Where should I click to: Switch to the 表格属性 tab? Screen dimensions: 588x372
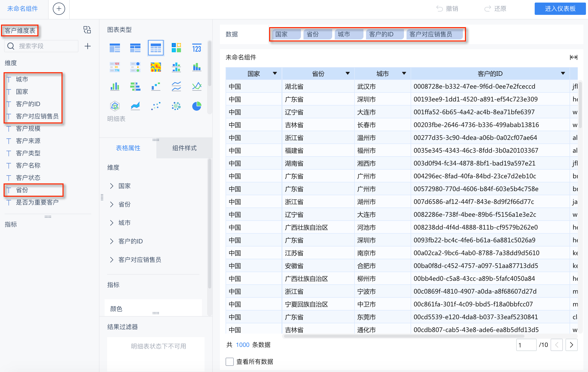point(128,148)
